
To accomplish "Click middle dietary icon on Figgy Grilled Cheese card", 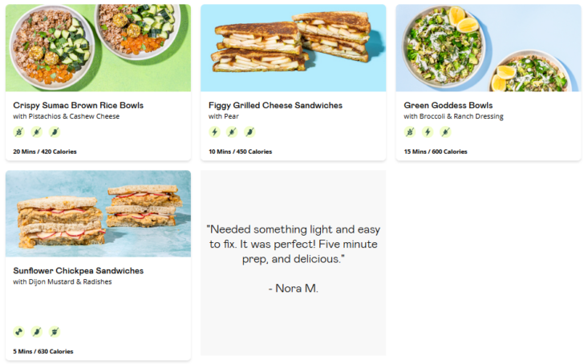I will [232, 132].
